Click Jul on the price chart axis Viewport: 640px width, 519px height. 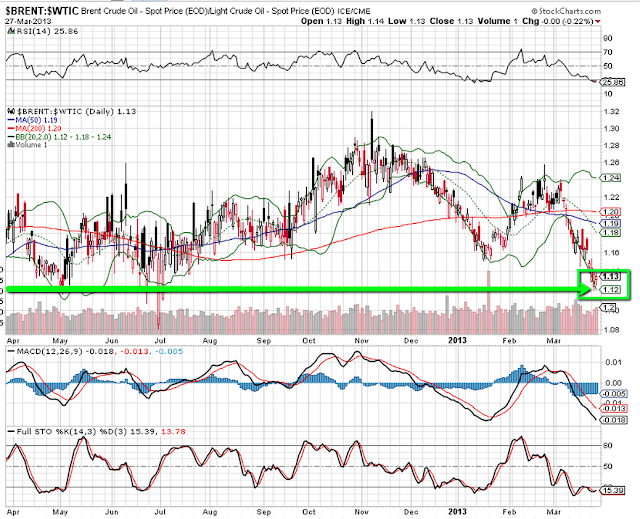(x=160, y=341)
